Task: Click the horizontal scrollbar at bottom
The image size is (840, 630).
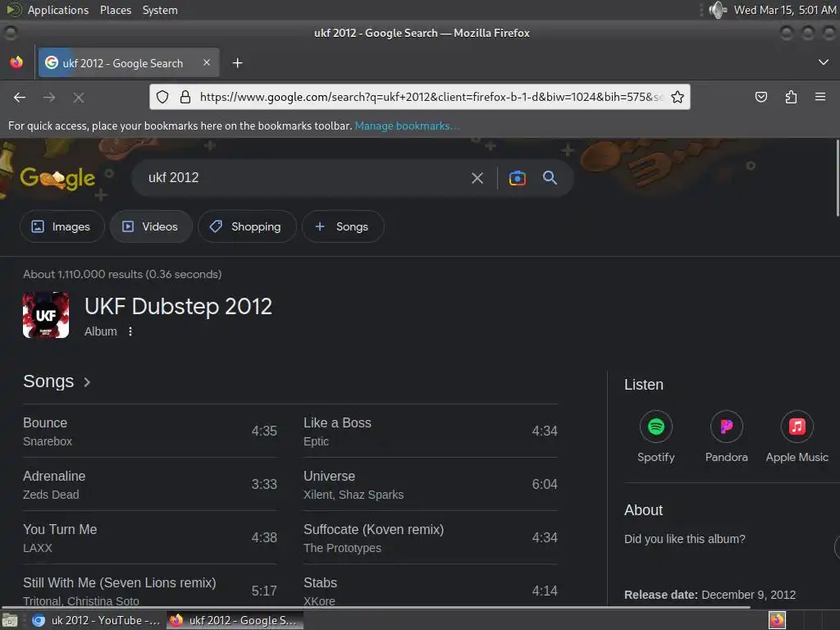Action: 375,607
